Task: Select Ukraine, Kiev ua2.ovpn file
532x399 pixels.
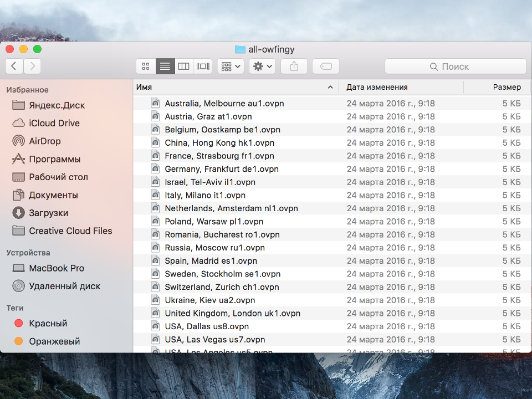Action: pyautogui.click(x=332, y=300)
